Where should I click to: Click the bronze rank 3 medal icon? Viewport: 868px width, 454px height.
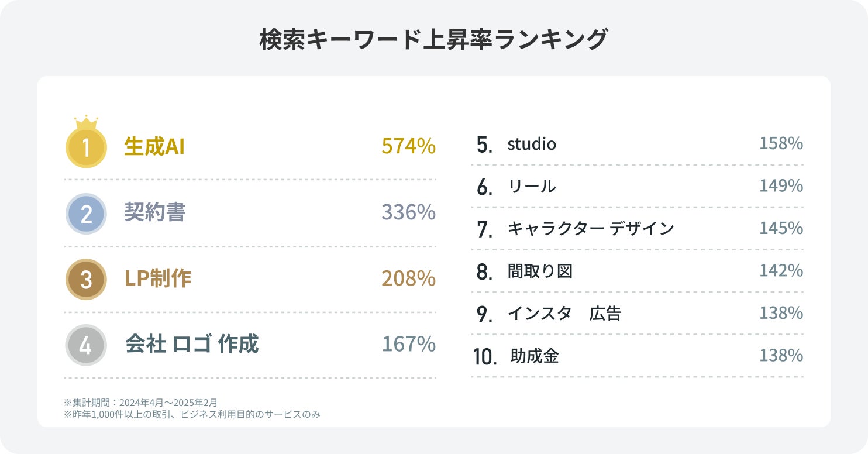tap(86, 279)
